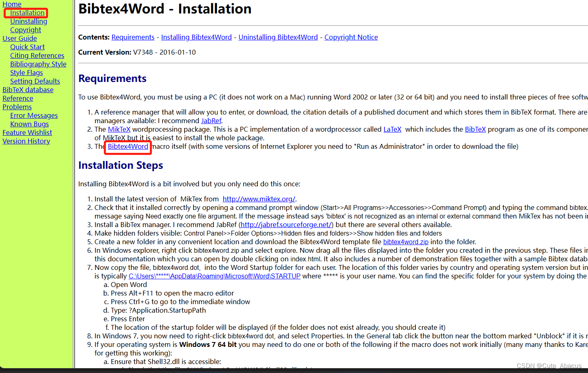
Task: Open Known Bugs page
Action: coord(29,124)
